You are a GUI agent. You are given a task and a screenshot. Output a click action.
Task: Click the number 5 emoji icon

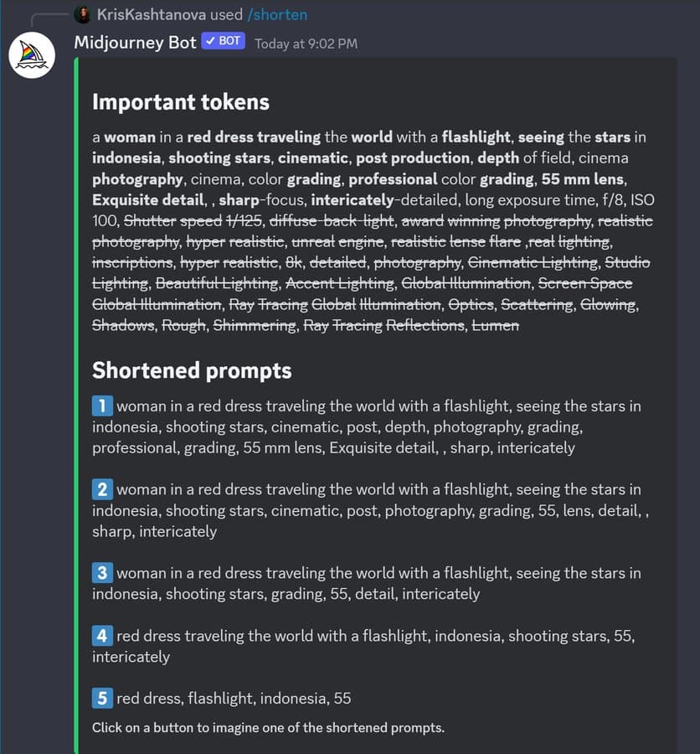[x=102, y=698]
